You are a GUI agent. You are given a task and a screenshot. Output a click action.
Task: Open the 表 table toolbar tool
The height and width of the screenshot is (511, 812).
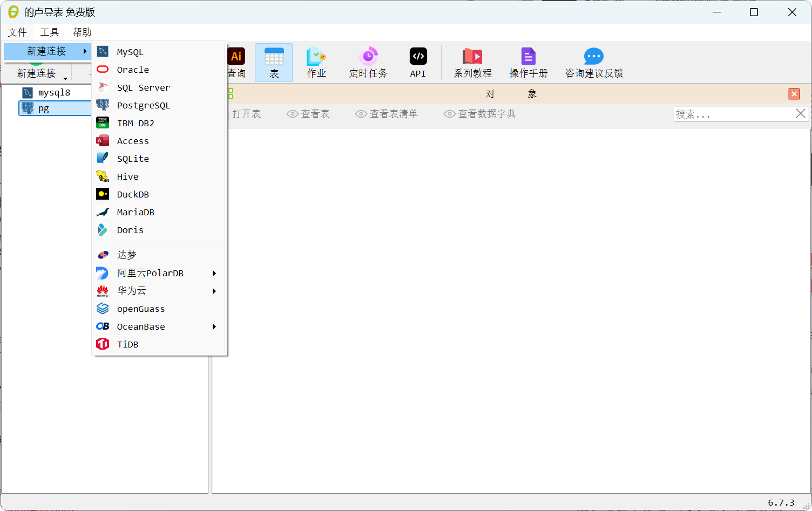pyautogui.click(x=274, y=63)
